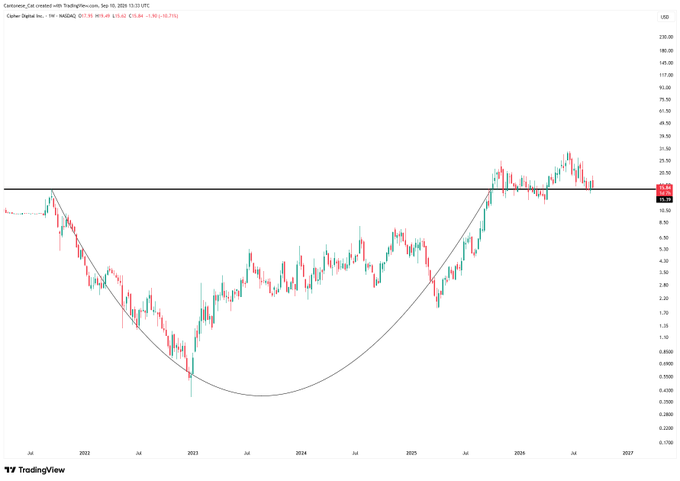Click the 0.1700 price axis label
The image size is (680, 481).
point(666,443)
